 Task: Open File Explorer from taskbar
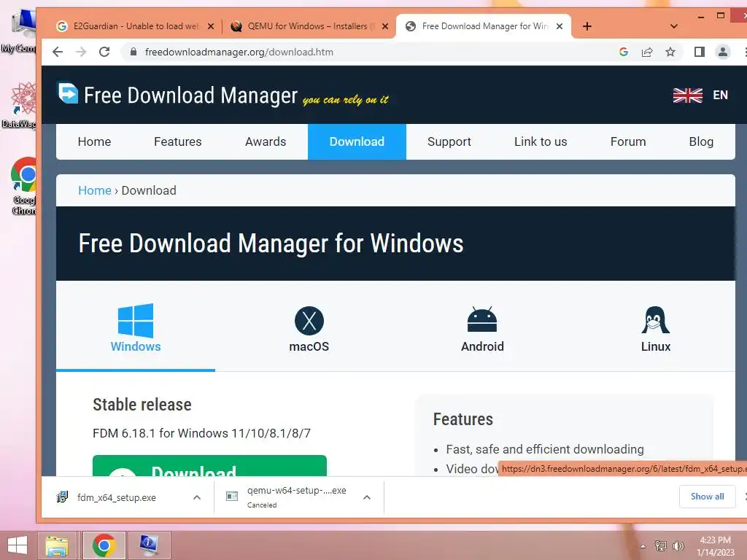tap(57, 545)
